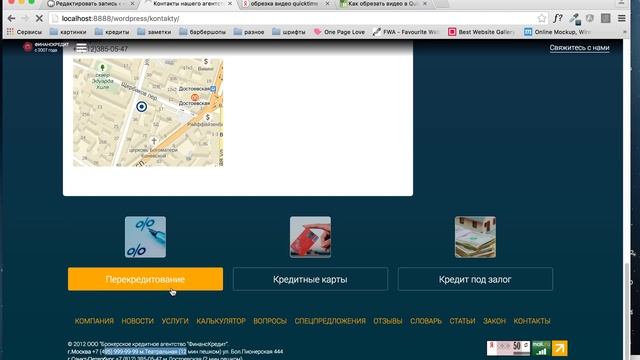Go back with the browser back arrow
This screenshot has height=360, width=640.
pyautogui.click(x=11, y=18)
